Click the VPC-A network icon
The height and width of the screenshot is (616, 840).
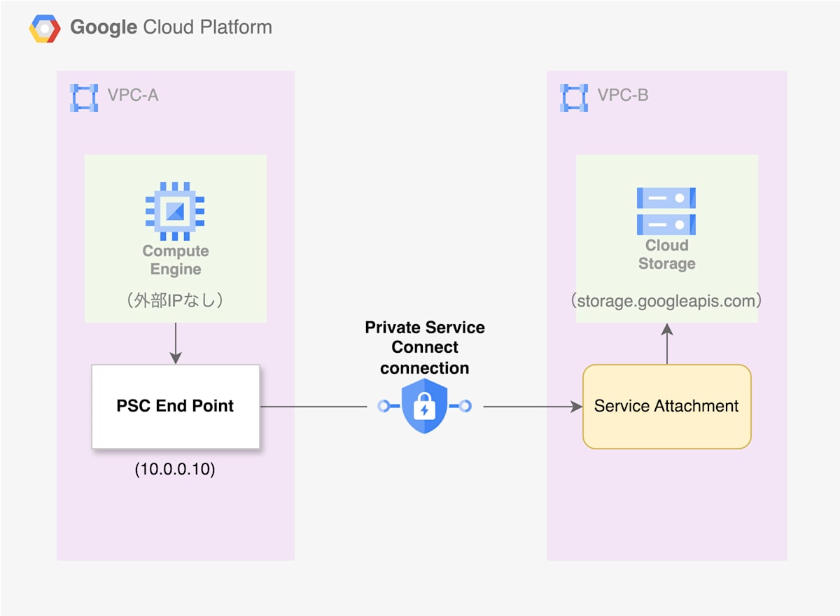pos(84,97)
